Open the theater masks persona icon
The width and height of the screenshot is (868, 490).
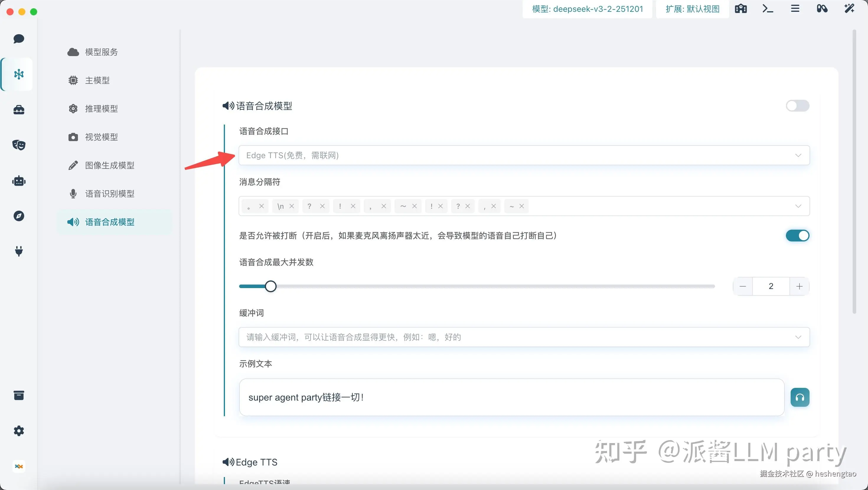(19, 145)
